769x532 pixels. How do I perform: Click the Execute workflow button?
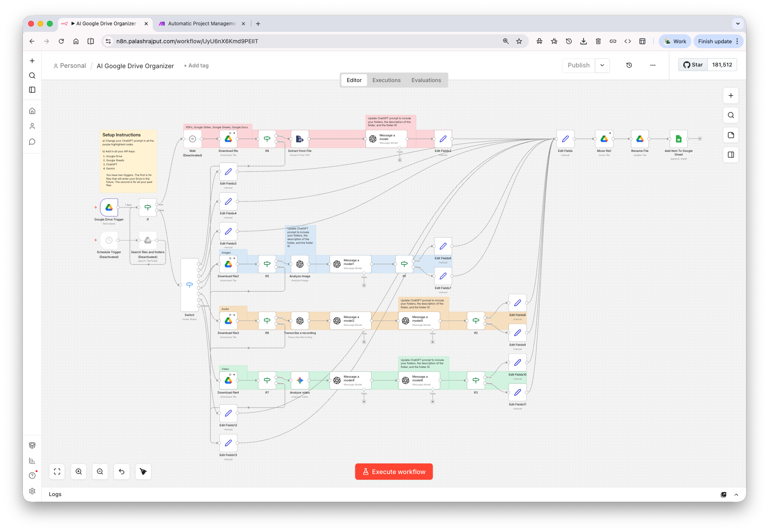tap(393, 472)
